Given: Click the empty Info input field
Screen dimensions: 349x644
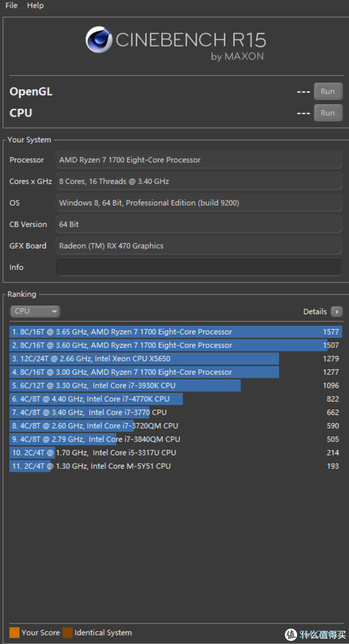Looking at the screenshot, I should point(199,267).
